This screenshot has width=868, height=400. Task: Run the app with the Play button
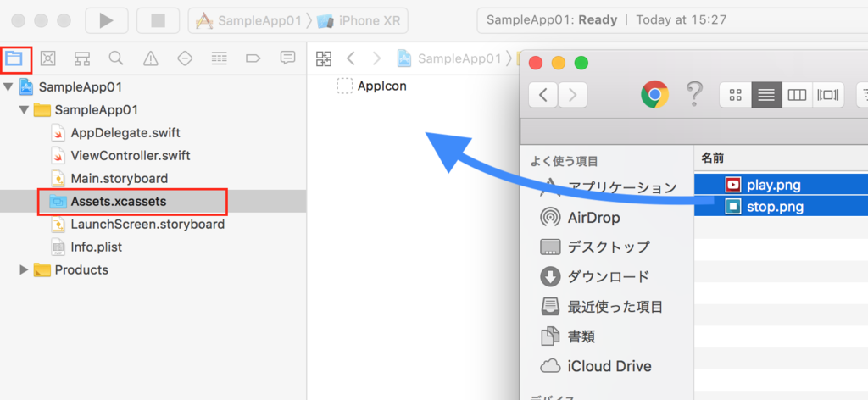[106, 20]
